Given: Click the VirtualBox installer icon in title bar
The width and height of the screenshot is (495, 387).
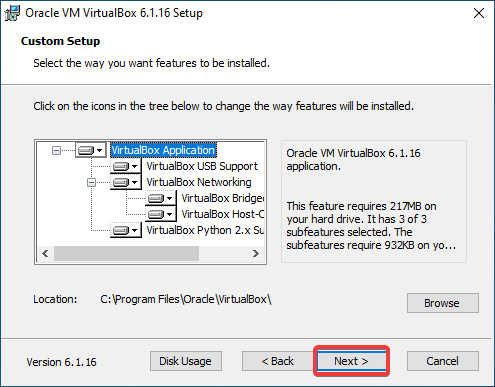Looking at the screenshot, I should point(12,13).
